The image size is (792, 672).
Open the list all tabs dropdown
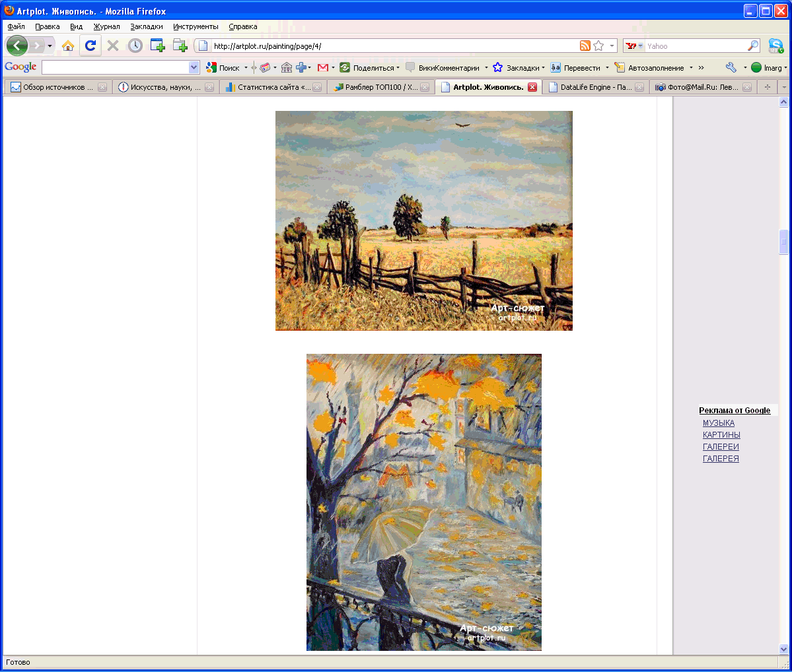[x=784, y=87]
